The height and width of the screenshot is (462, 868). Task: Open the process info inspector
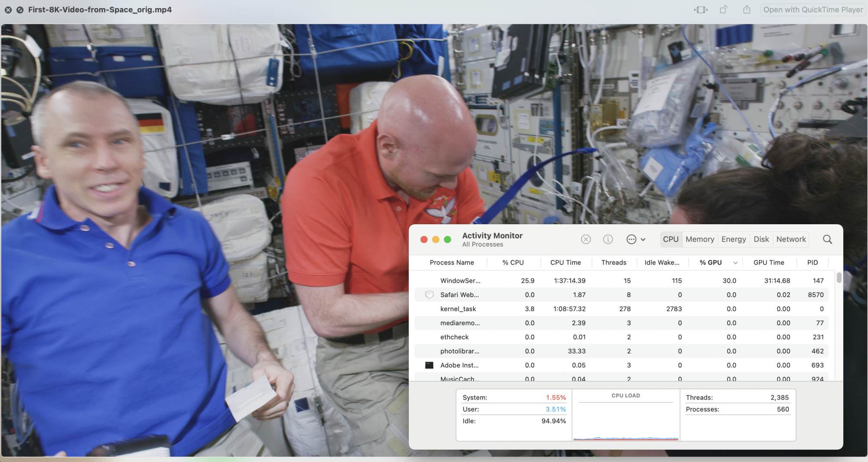pos(608,239)
